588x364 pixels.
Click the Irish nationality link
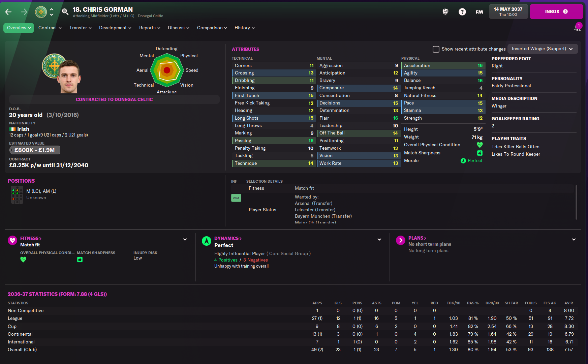click(23, 129)
